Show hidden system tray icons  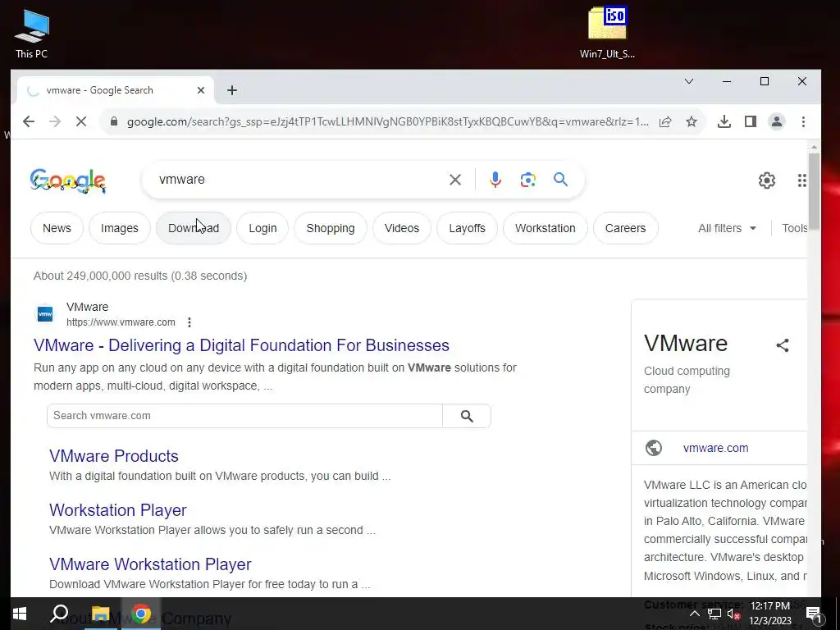click(694, 614)
